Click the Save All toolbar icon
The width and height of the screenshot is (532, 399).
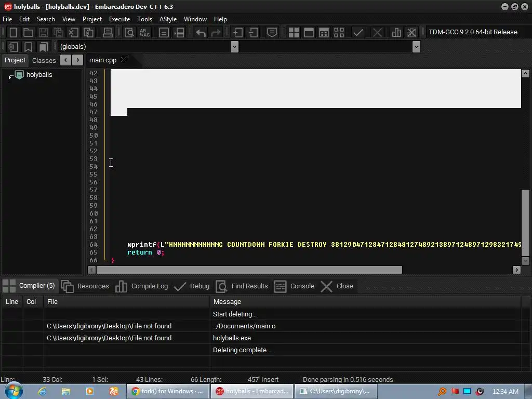58,33
